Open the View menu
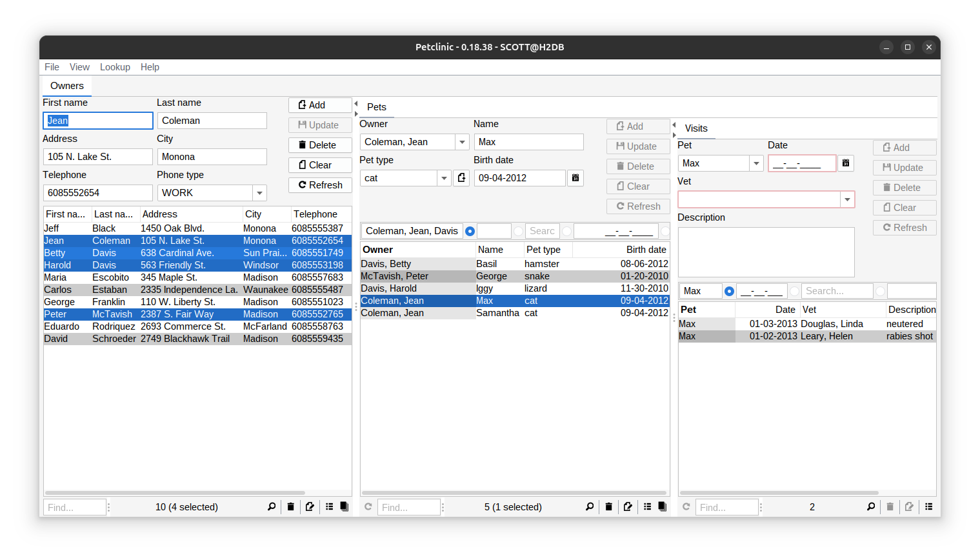980x560 pixels. (79, 67)
